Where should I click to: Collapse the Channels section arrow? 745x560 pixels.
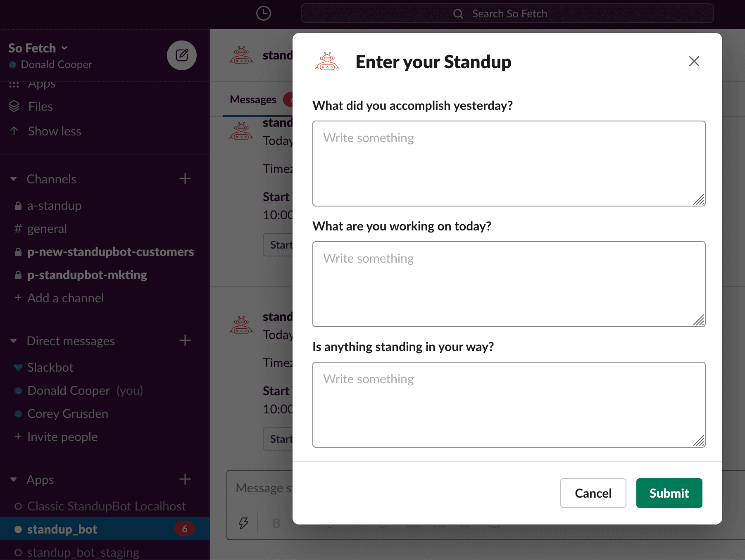[x=14, y=179]
